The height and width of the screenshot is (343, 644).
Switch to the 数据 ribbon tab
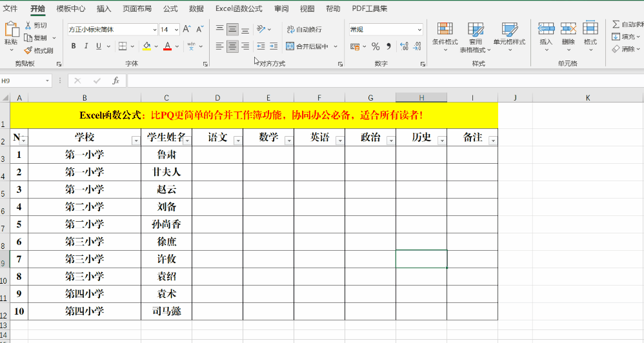tap(197, 8)
